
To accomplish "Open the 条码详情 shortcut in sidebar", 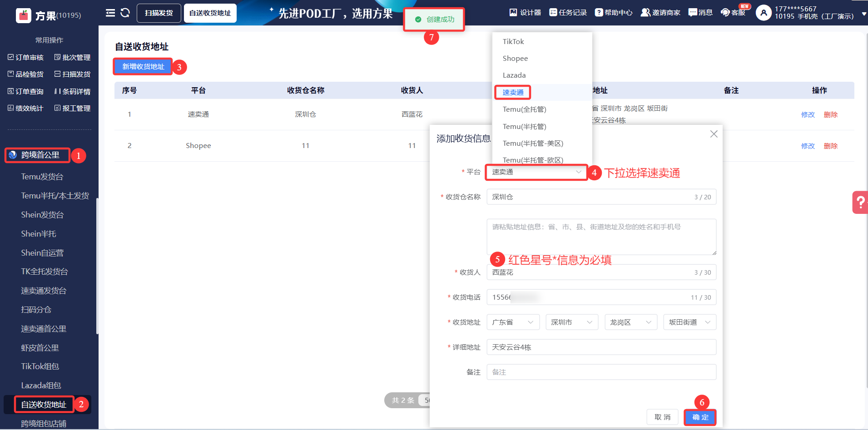I will [73, 92].
